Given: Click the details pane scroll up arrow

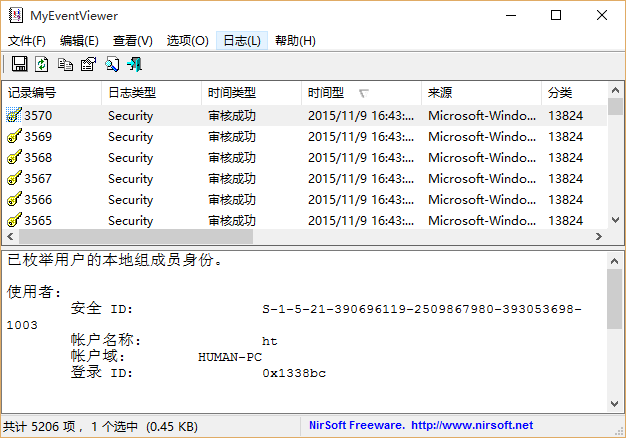Looking at the screenshot, I should tap(616, 259).
